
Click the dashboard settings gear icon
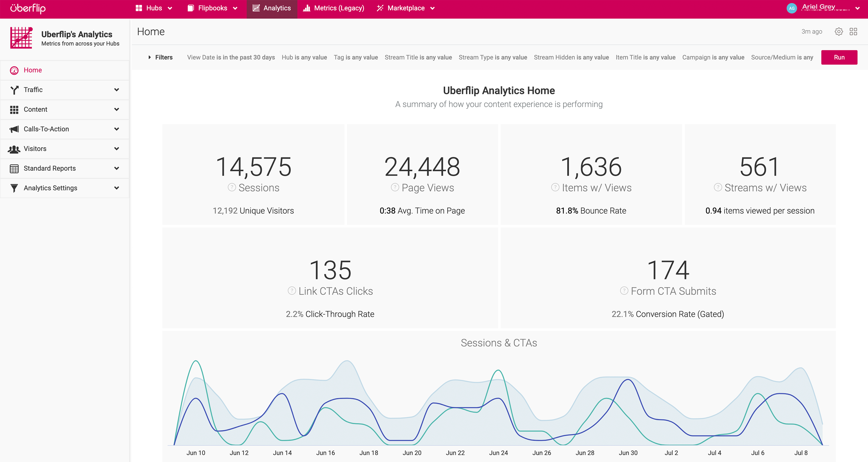point(838,32)
